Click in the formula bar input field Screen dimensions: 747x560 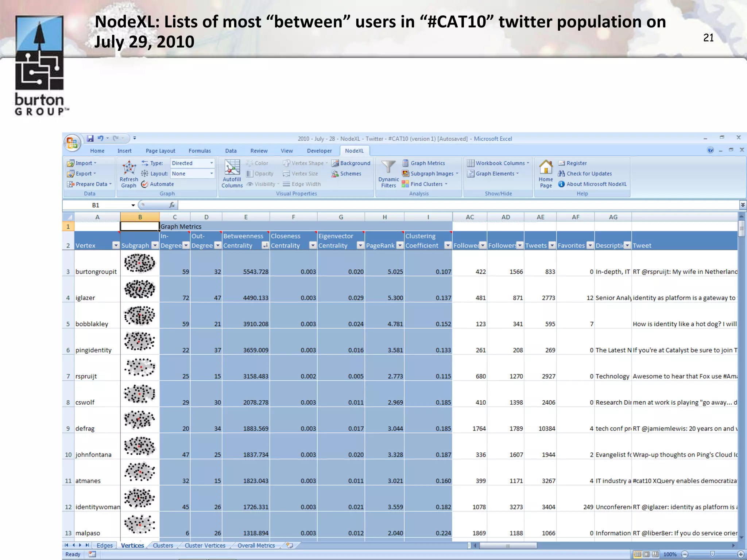click(x=458, y=205)
